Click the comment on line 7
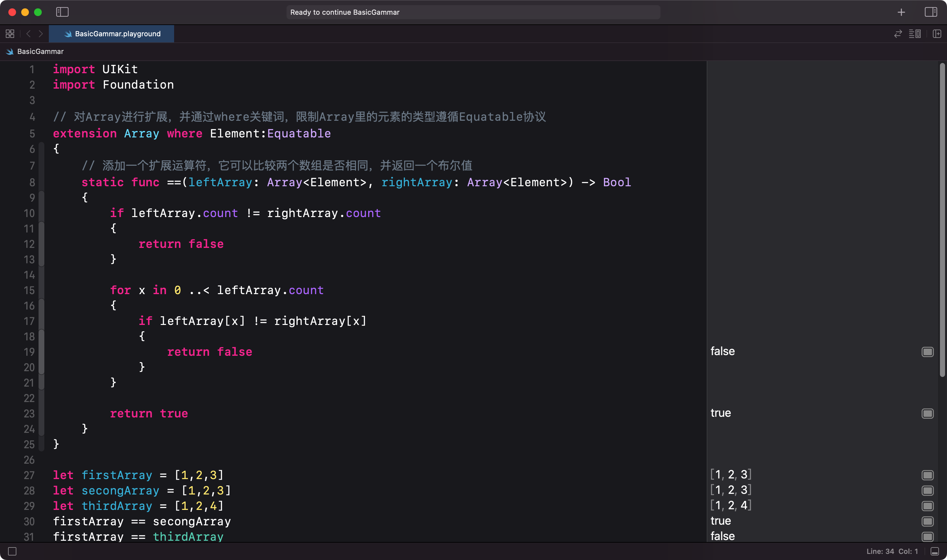Image resolution: width=947 pixels, height=560 pixels. [x=277, y=165]
